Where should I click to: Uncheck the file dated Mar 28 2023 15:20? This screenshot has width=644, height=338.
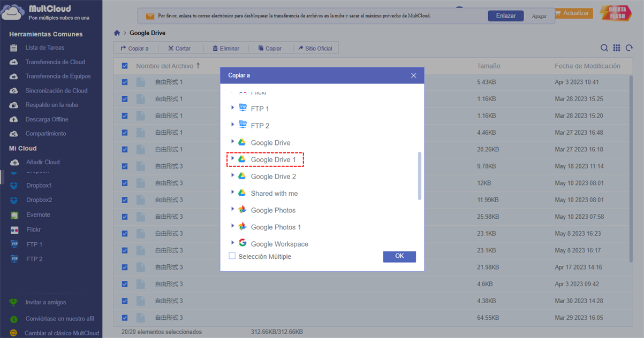[125, 116]
